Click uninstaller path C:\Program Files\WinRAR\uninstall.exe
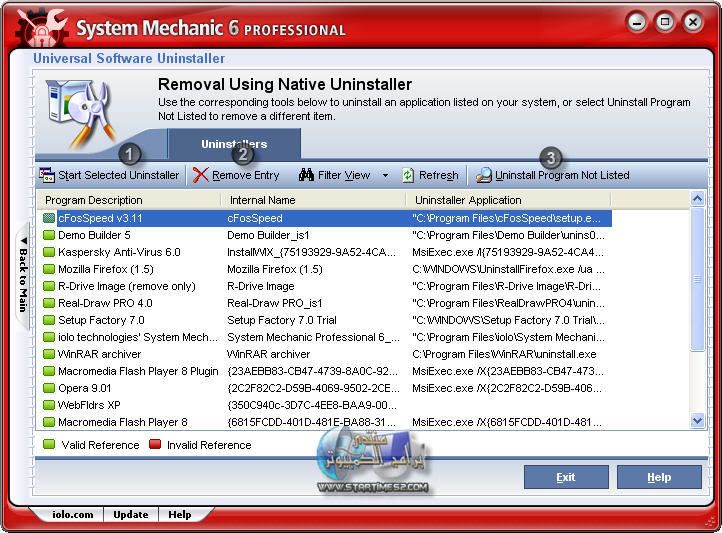722x533 pixels. (x=504, y=354)
